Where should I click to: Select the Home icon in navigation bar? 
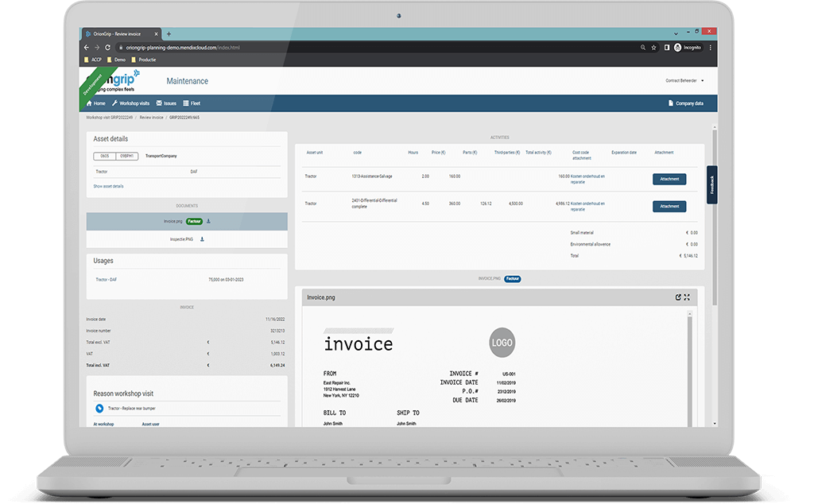pyautogui.click(x=89, y=103)
